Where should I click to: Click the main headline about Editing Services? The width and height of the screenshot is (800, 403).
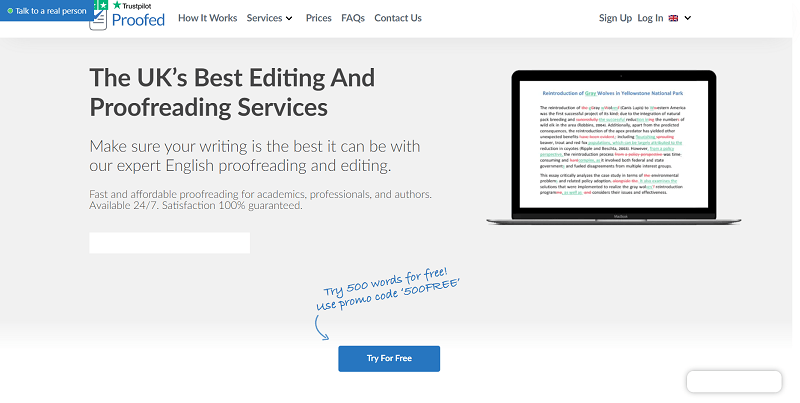click(232, 92)
